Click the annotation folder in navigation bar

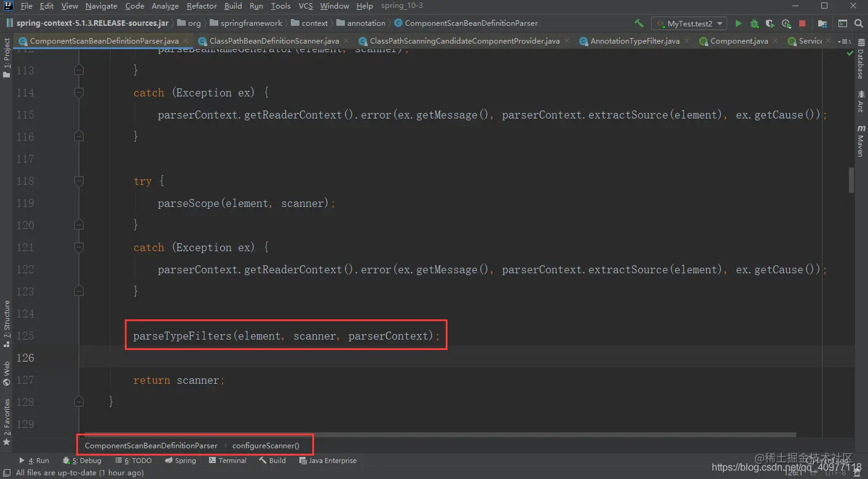tap(361, 23)
